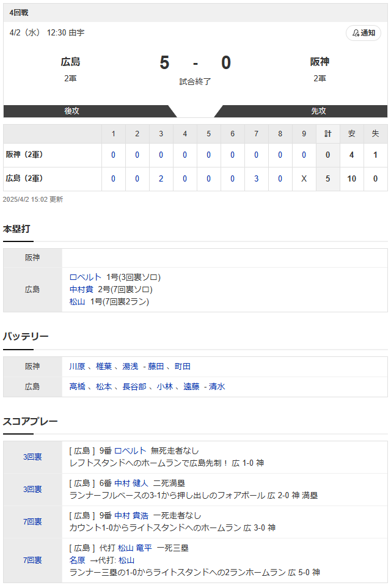
Task: Open catcher 清水 in Hiroshima battery
Action: 217,387
